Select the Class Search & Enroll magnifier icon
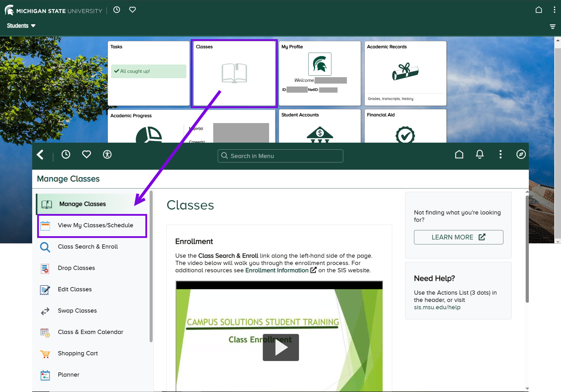The width and height of the screenshot is (561, 392). pyautogui.click(x=45, y=247)
